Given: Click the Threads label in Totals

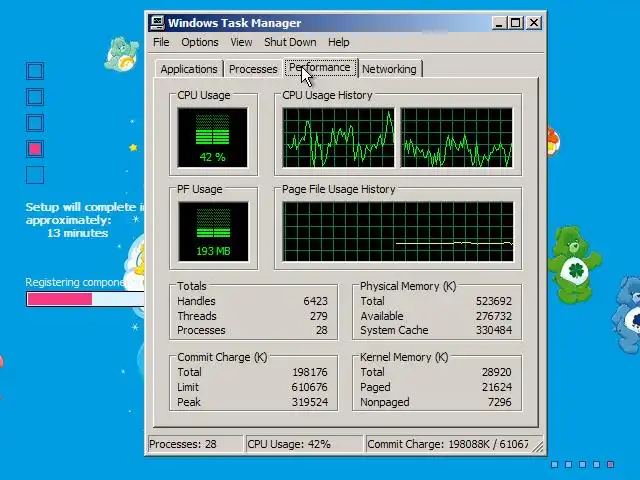Looking at the screenshot, I should (x=197, y=316).
